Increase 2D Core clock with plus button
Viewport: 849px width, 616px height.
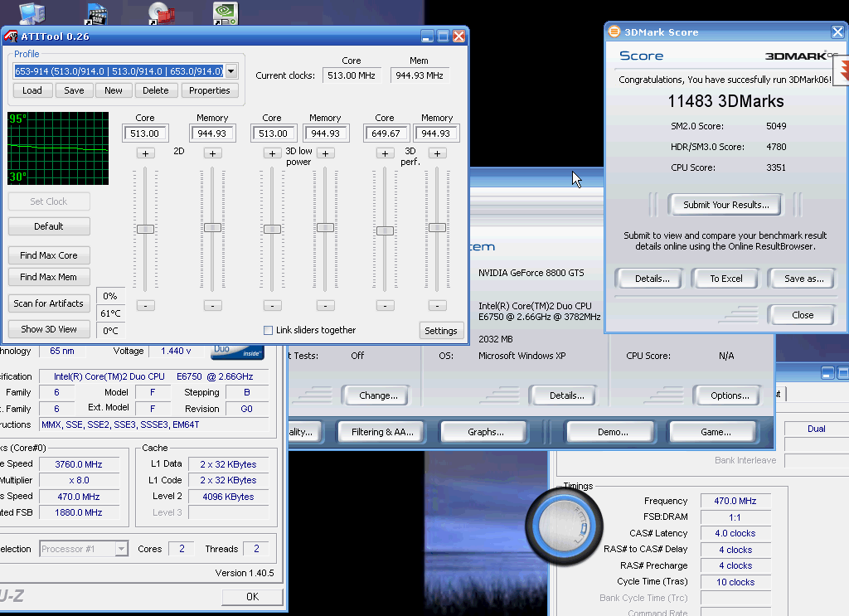coord(146,153)
